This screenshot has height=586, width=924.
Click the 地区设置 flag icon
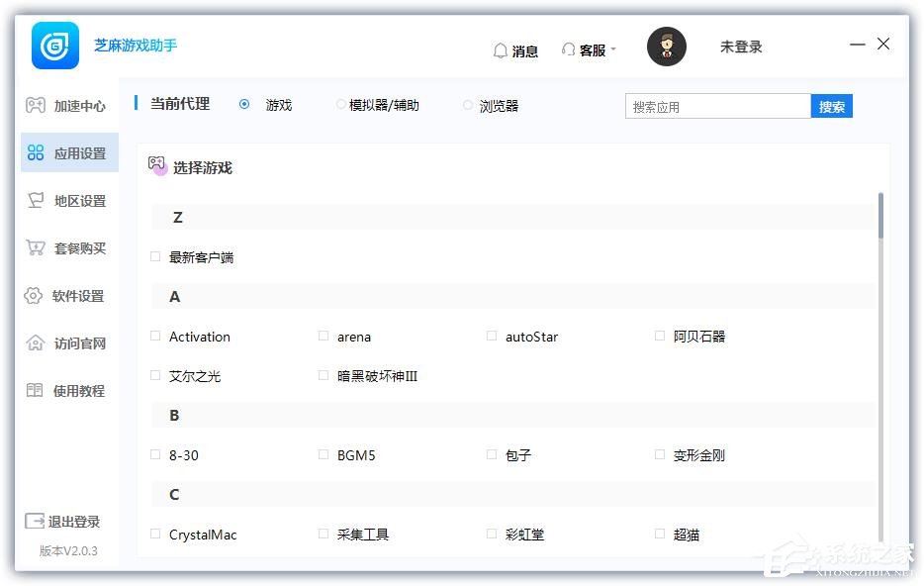[x=35, y=200]
